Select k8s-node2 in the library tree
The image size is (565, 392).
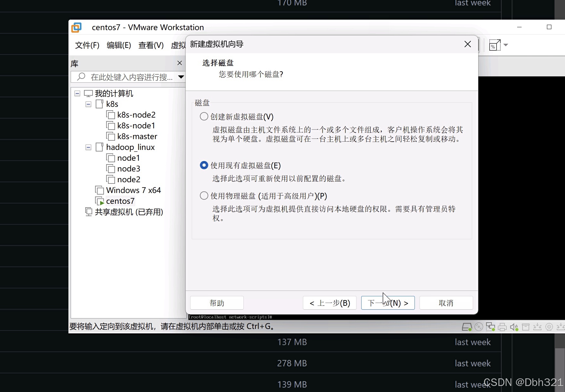tap(136, 115)
